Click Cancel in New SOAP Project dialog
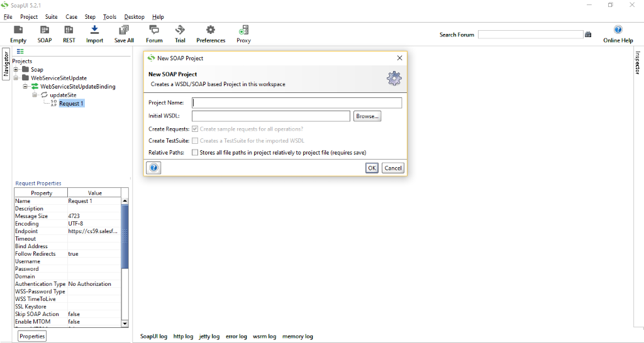This screenshot has width=644, height=343. (x=393, y=168)
